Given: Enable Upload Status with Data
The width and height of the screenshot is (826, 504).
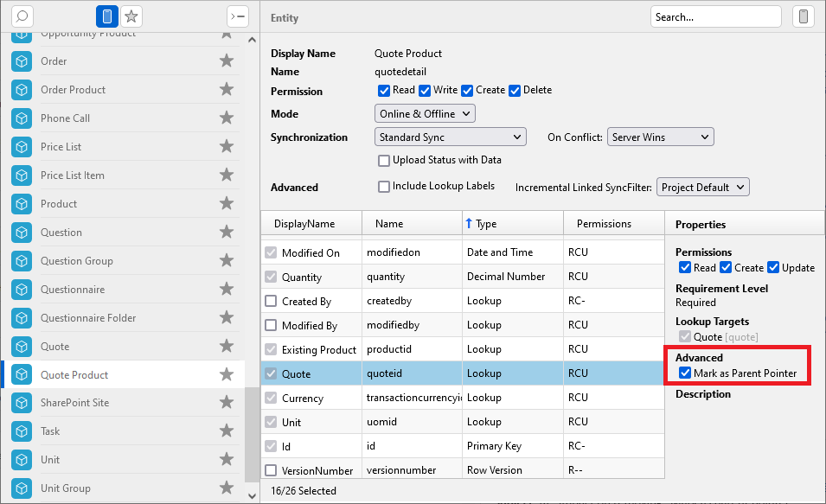Looking at the screenshot, I should pyautogui.click(x=384, y=160).
